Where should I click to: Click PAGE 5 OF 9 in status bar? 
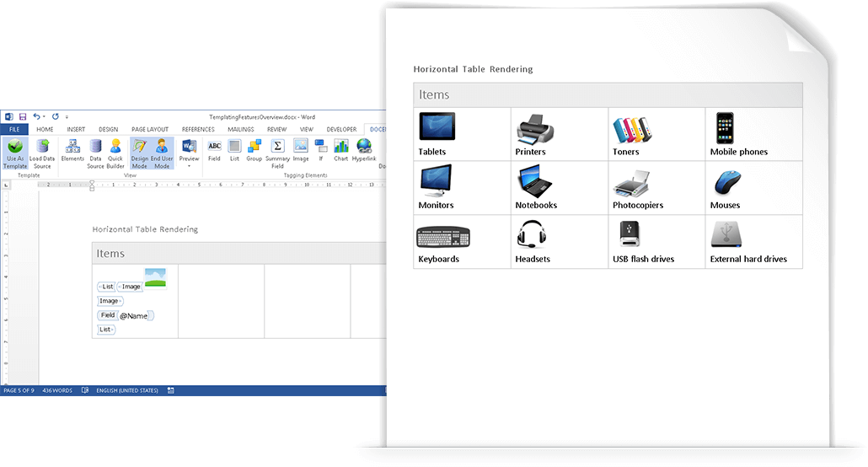(19, 390)
